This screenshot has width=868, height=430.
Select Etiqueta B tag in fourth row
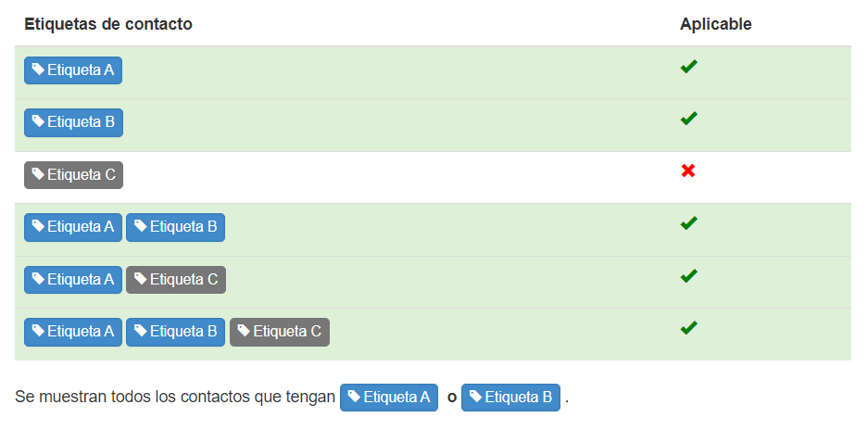point(175,227)
